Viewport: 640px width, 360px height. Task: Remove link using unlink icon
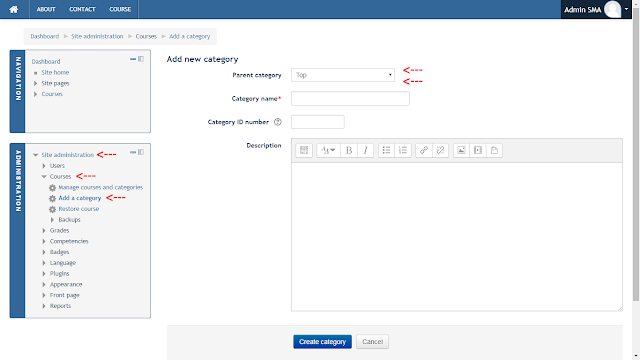(440, 150)
